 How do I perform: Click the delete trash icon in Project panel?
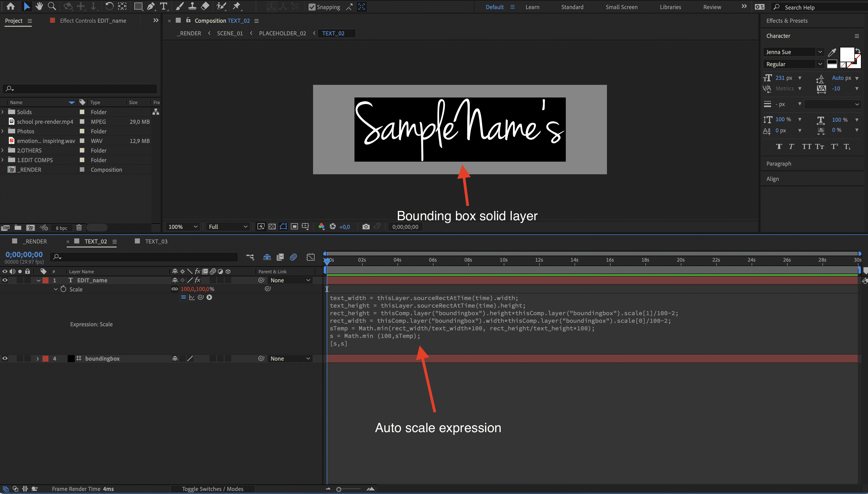tap(79, 228)
